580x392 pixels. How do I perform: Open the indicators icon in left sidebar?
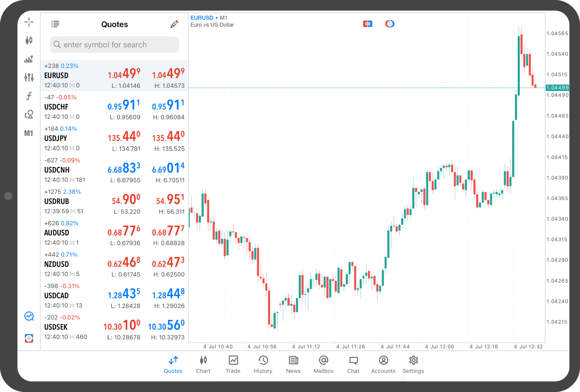[29, 59]
